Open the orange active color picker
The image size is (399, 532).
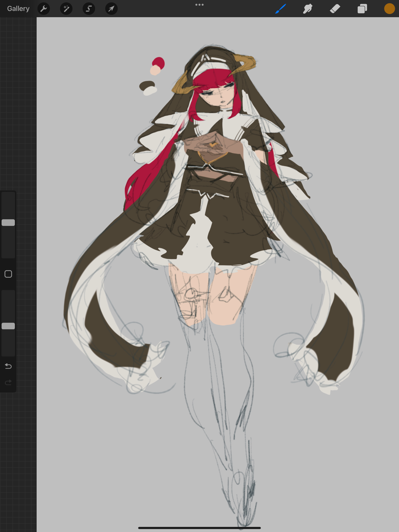pos(389,9)
